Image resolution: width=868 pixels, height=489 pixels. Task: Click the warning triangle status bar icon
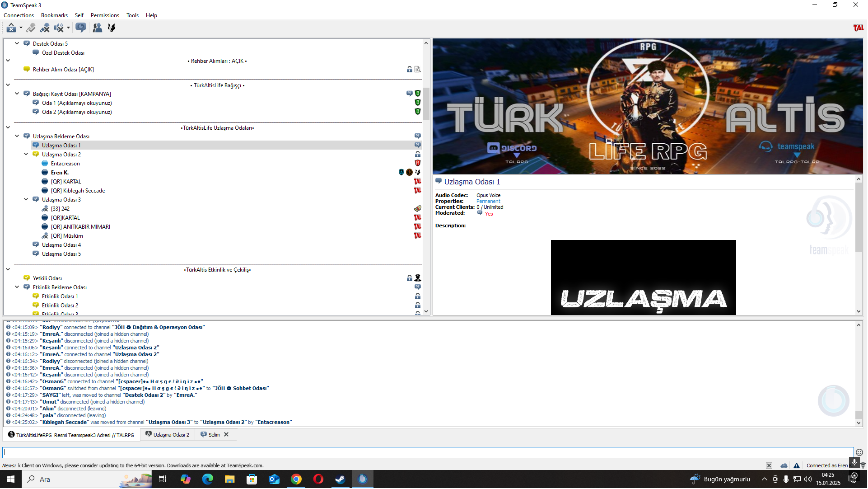point(797,466)
